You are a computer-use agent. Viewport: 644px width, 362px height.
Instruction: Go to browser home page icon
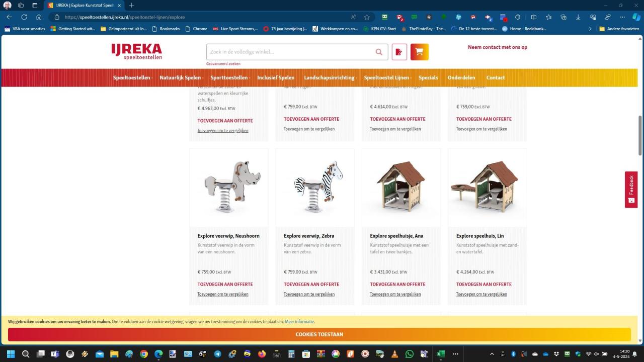39,17
